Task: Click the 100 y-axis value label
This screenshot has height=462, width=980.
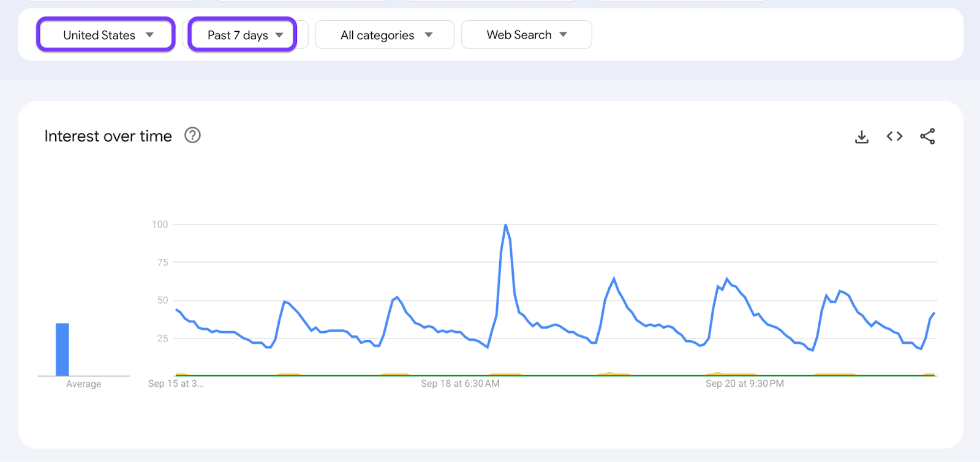Action: [160, 225]
